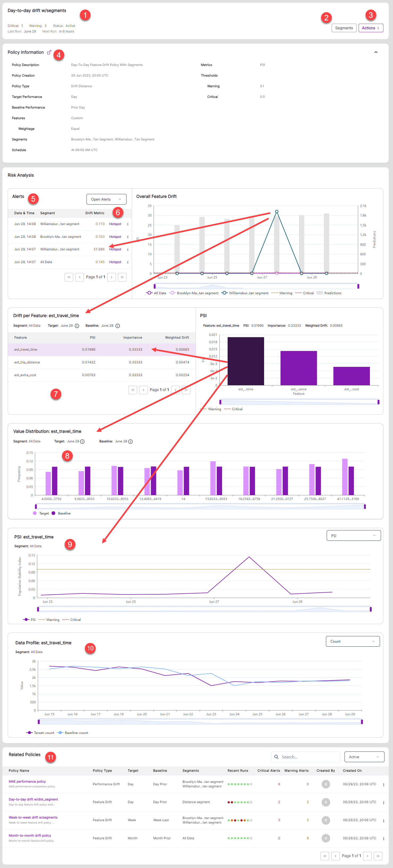Sort feature table by Weighted Drift
The image size is (393, 868).
click(x=177, y=338)
